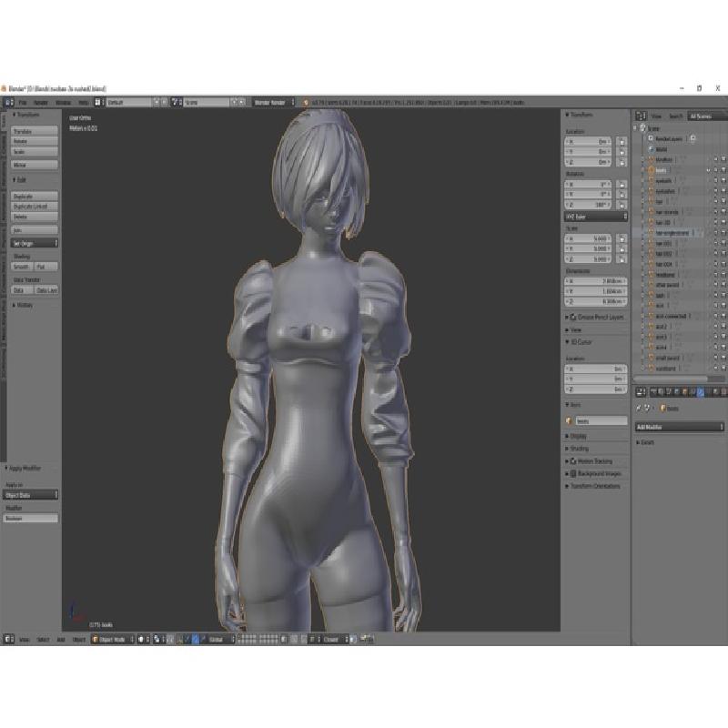Toggle render visibility of skirt2 in outliner
This screenshot has width=728, height=728.
pos(723,327)
